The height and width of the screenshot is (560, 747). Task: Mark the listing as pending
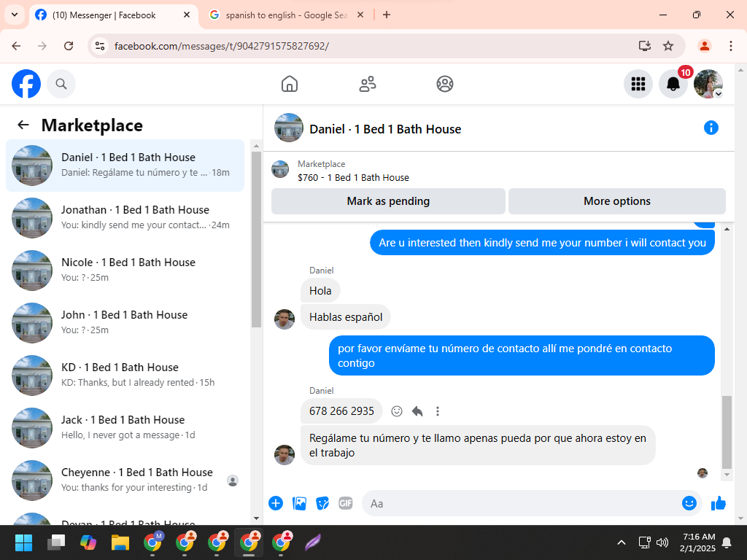[x=388, y=201]
